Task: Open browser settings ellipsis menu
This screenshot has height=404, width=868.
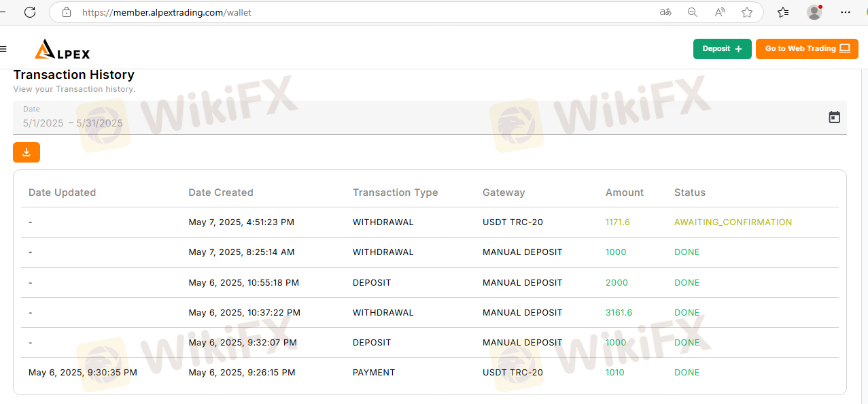Action: click(x=846, y=12)
